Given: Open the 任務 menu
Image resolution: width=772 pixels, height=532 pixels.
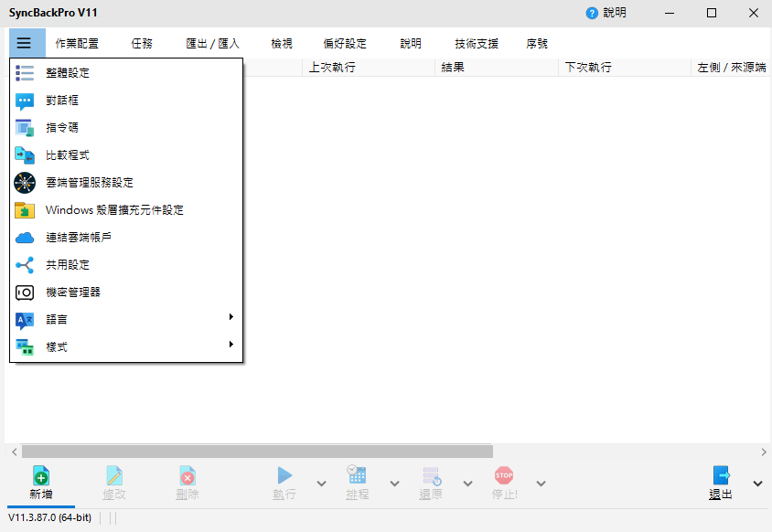Looking at the screenshot, I should (x=142, y=43).
